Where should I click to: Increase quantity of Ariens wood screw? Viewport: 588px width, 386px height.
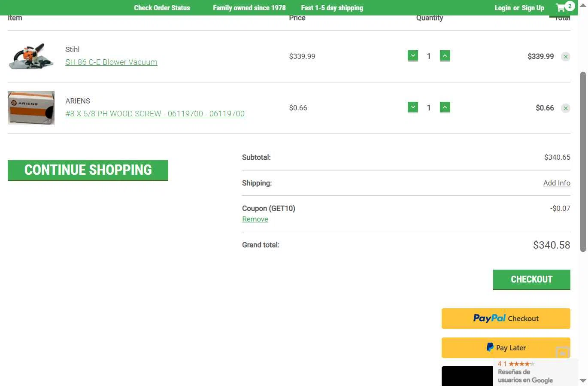pos(445,107)
